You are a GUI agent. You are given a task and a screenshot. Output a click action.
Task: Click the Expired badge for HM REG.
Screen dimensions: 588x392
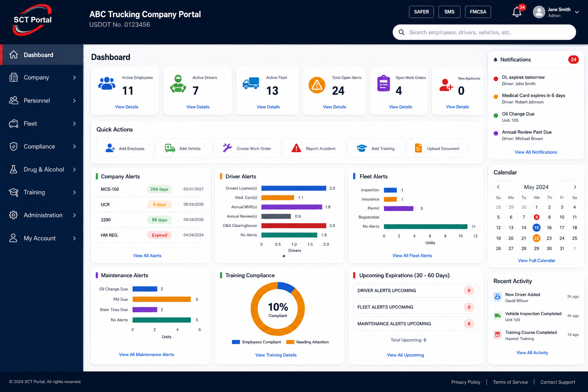[x=159, y=235]
